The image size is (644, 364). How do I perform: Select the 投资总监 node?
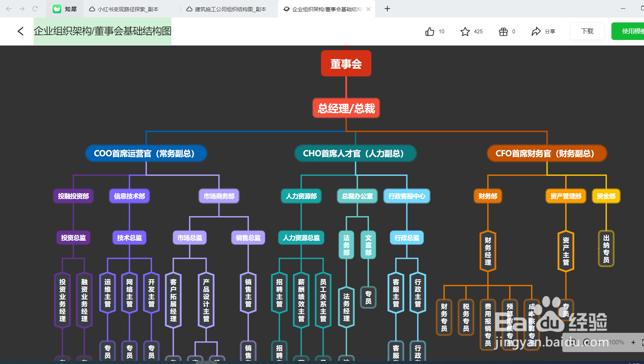click(73, 238)
